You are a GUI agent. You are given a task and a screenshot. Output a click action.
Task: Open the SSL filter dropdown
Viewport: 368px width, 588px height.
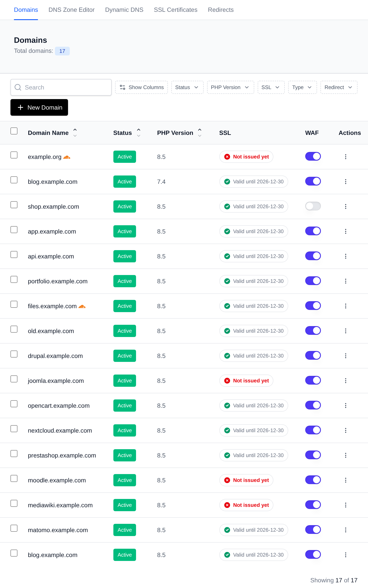click(x=271, y=87)
